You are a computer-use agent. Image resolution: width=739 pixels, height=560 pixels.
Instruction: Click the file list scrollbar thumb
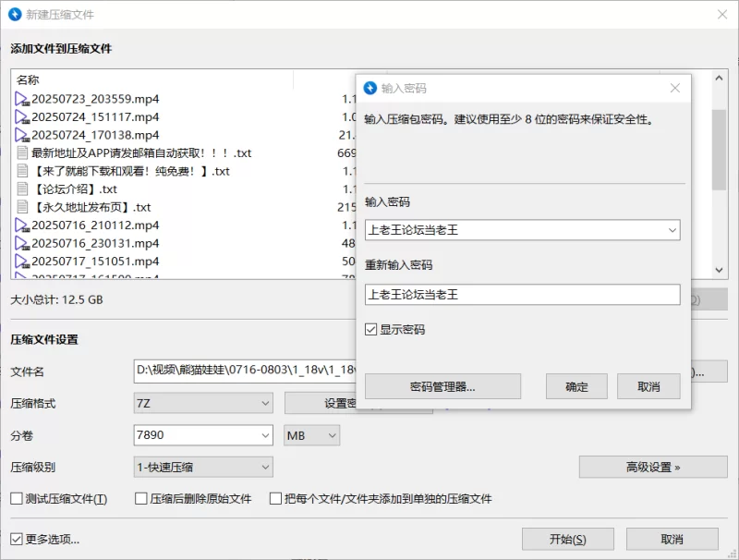pyautogui.click(x=719, y=150)
